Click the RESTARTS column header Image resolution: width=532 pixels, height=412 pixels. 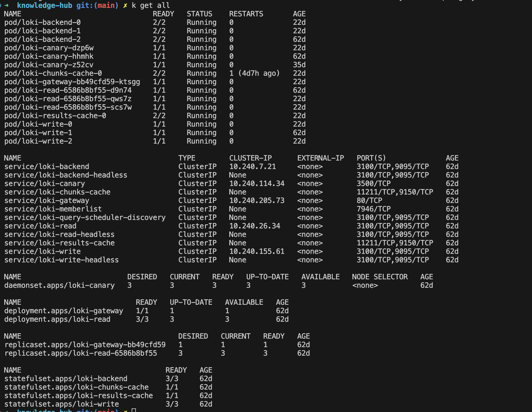[x=246, y=14]
